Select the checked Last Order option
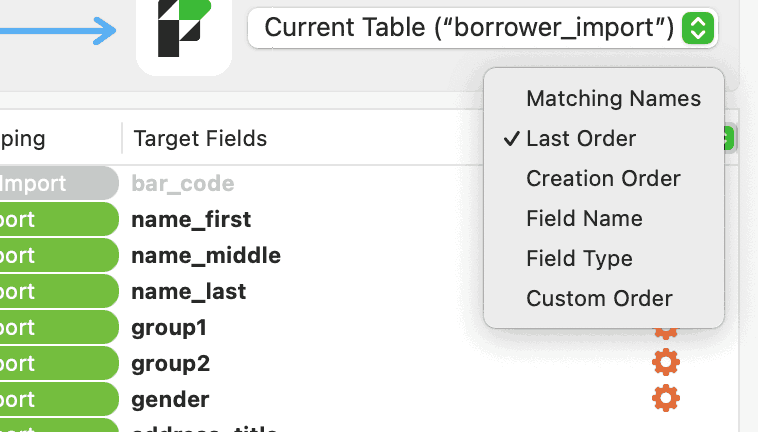758x432 pixels. coord(581,138)
